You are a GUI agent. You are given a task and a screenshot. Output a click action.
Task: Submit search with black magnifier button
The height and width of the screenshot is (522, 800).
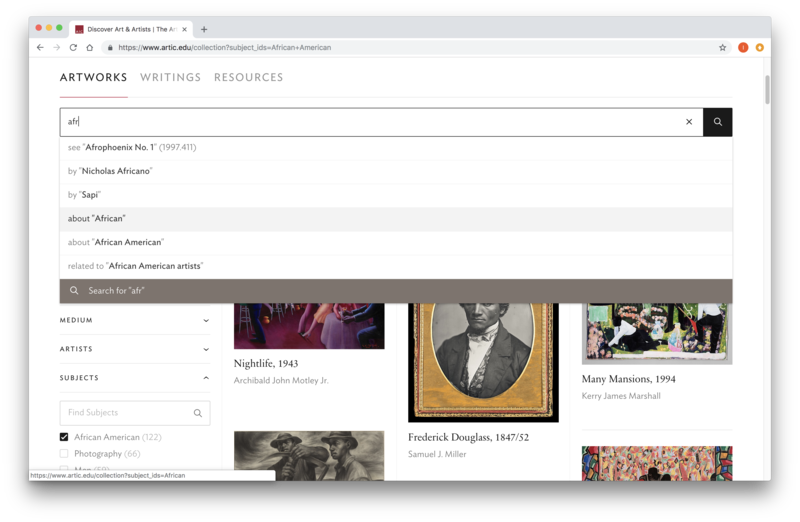(717, 122)
